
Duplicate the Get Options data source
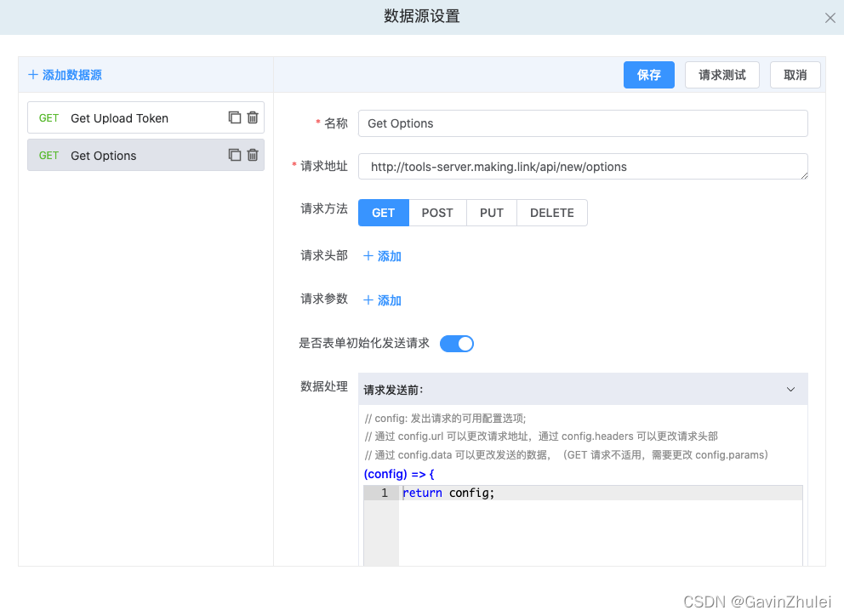(235, 155)
